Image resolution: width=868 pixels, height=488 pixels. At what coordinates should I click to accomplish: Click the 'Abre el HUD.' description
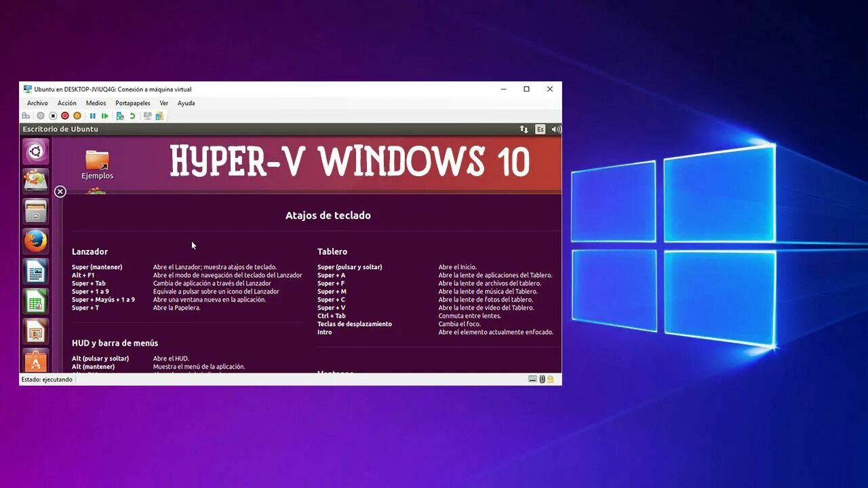171,359
